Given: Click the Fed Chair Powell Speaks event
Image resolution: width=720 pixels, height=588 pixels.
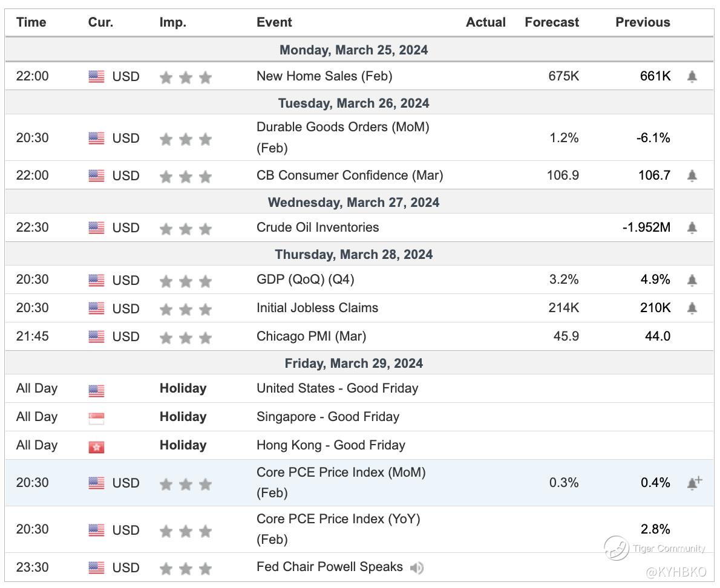Looking at the screenshot, I should pos(330,567).
